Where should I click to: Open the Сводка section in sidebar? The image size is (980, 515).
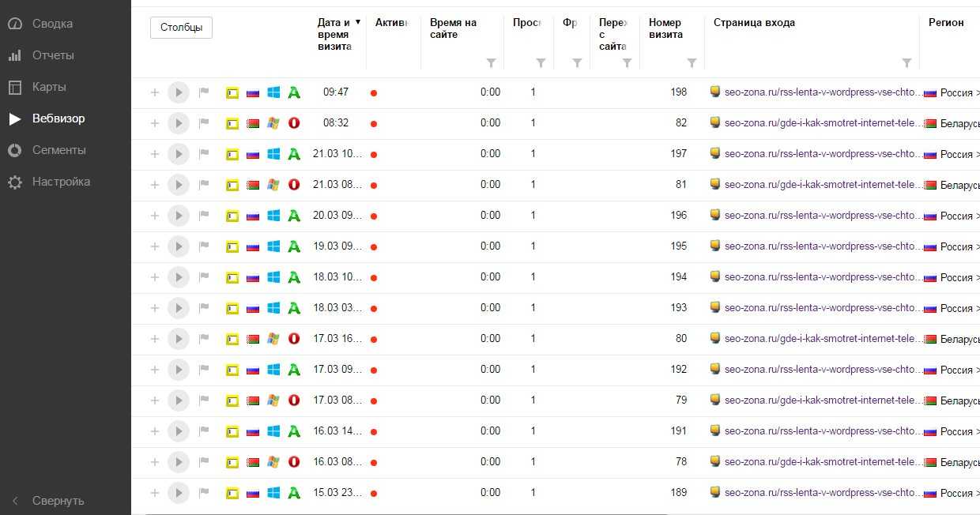point(52,24)
